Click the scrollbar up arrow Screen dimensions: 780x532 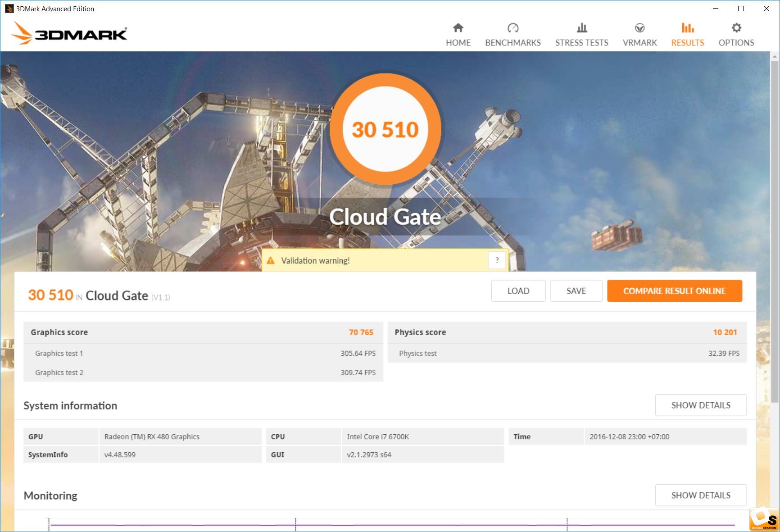[x=775, y=56]
